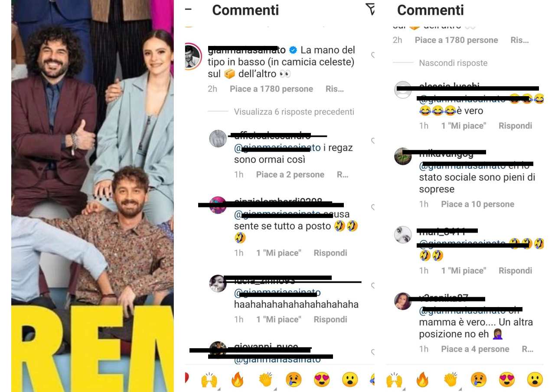Tap the crying face emoji in left bar
Viewport: 555px width, 392px height.
pyautogui.click(x=294, y=380)
